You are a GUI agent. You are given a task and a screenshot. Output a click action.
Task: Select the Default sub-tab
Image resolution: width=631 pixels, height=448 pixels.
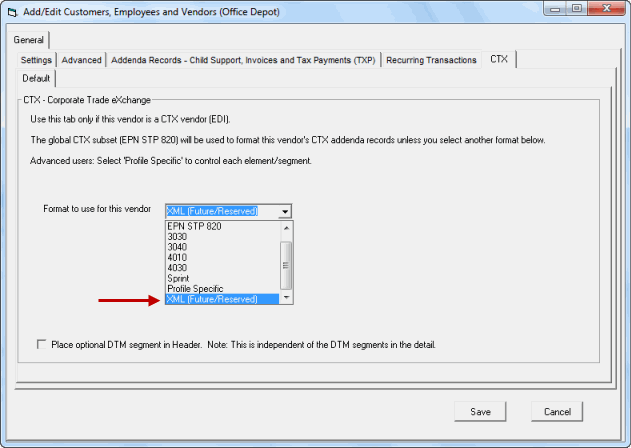click(36, 78)
